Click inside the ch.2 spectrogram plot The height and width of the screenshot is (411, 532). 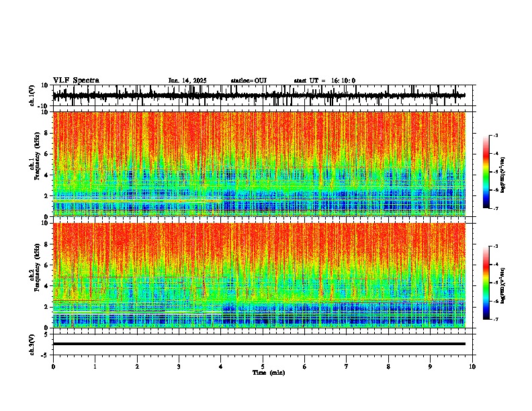(259, 275)
